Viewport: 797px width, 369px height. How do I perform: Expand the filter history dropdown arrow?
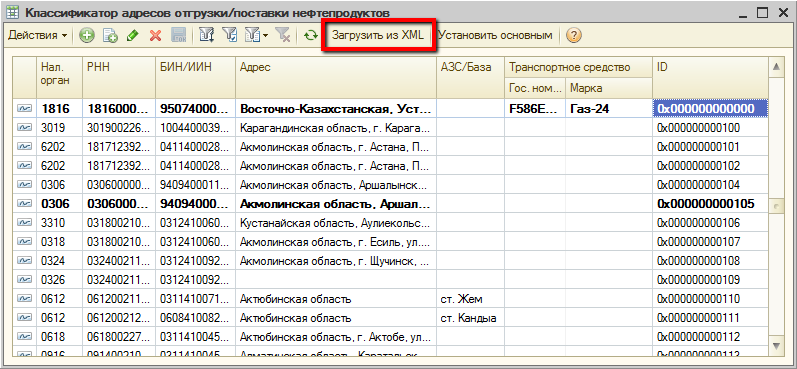(x=266, y=36)
